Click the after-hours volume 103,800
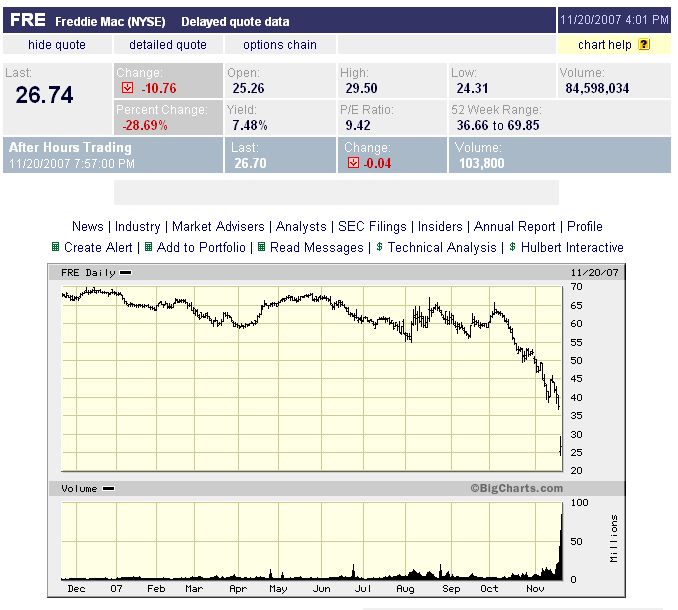Screen dimensions: 678x610 tap(481, 163)
